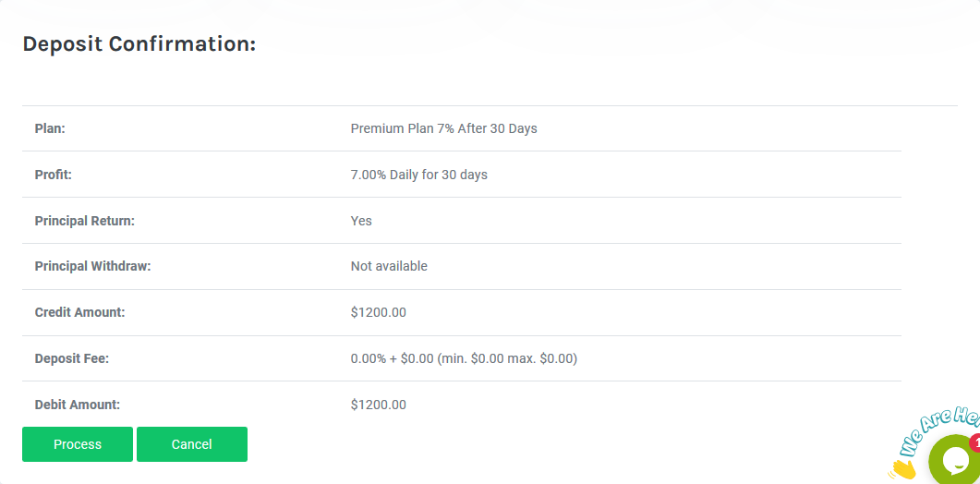
Task: Click the Credit Amount label
Action: point(79,312)
